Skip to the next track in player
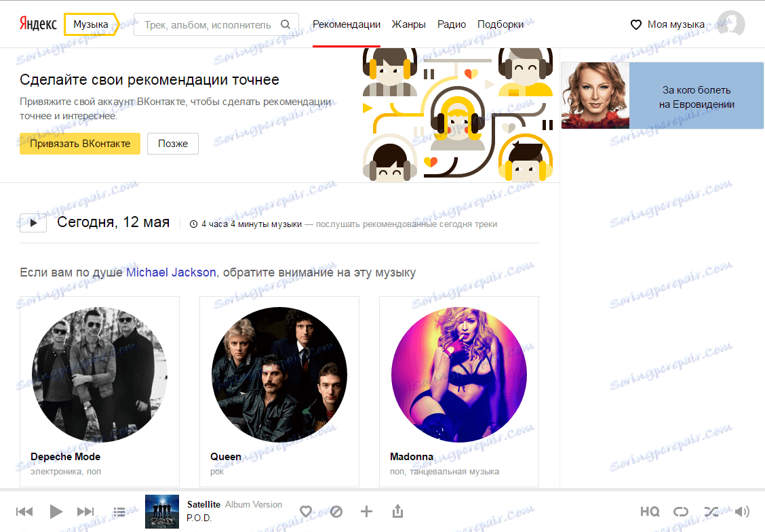The height and width of the screenshot is (532, 765). coord(85,512)
